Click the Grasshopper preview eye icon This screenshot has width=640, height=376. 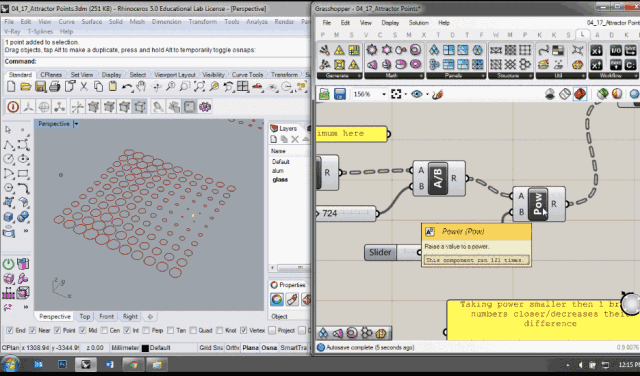(416, 94)
